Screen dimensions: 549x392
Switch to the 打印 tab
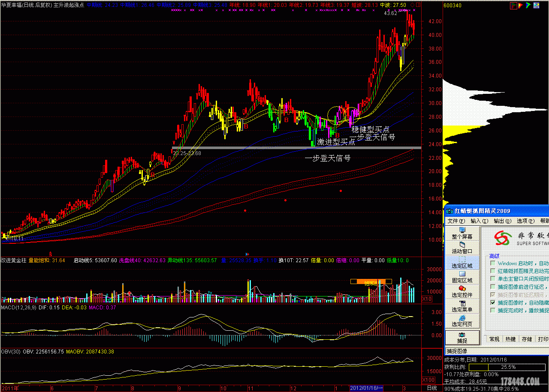[x=543, y=339]
